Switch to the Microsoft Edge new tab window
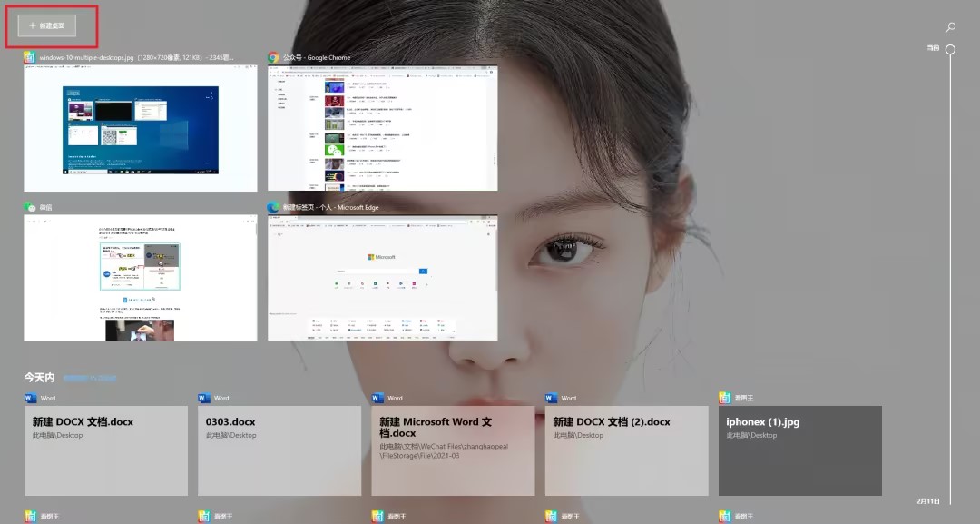 point(382,279)
